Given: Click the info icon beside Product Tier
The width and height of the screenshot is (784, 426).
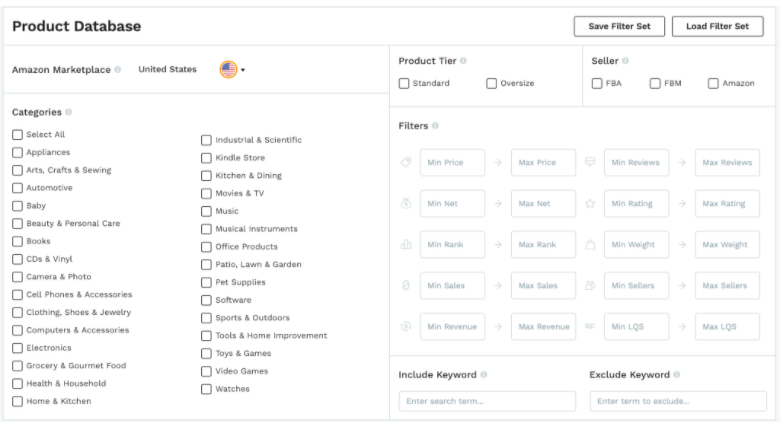Looking at the screenshot, I should (x=463, y=60).
